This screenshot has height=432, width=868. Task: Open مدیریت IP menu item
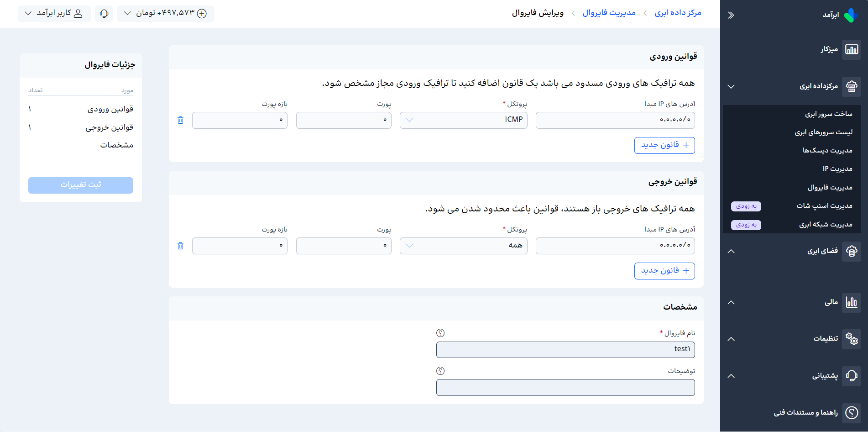[x=837, y=169]
